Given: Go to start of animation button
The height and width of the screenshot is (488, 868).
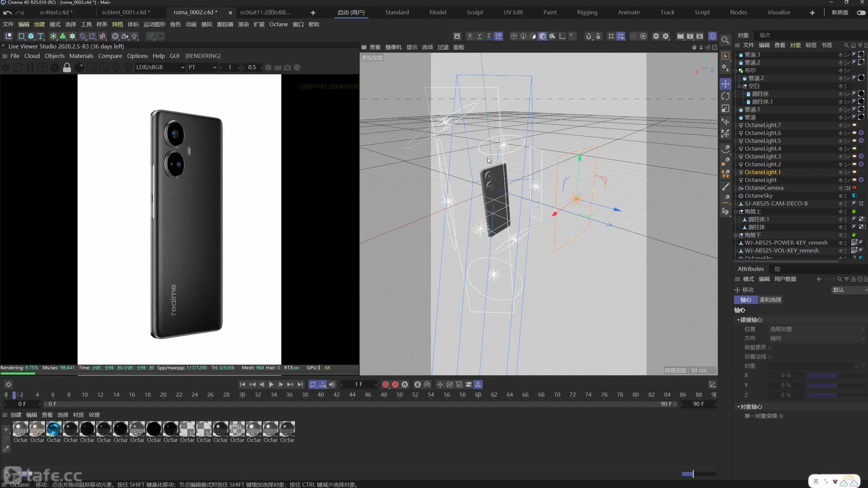Looking at the screenshot, I should coord(242,384).
